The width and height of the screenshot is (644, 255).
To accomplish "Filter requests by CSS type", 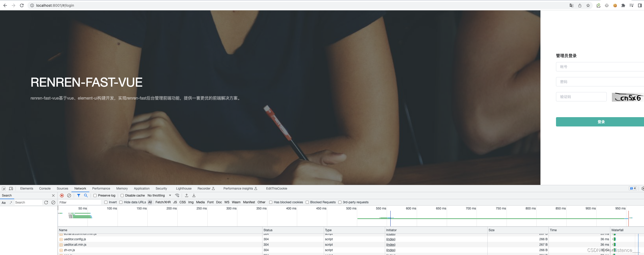I will click(x=182, y=202).
